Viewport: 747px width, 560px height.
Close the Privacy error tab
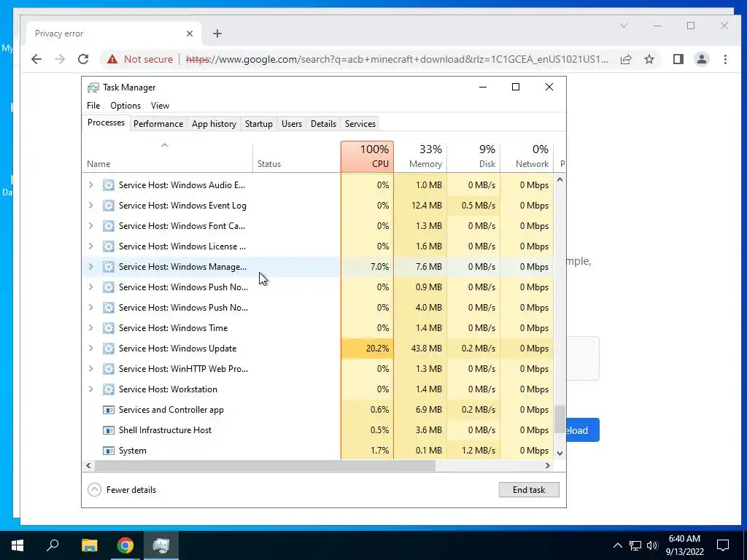pyautogui.click(x=190, y=34)
